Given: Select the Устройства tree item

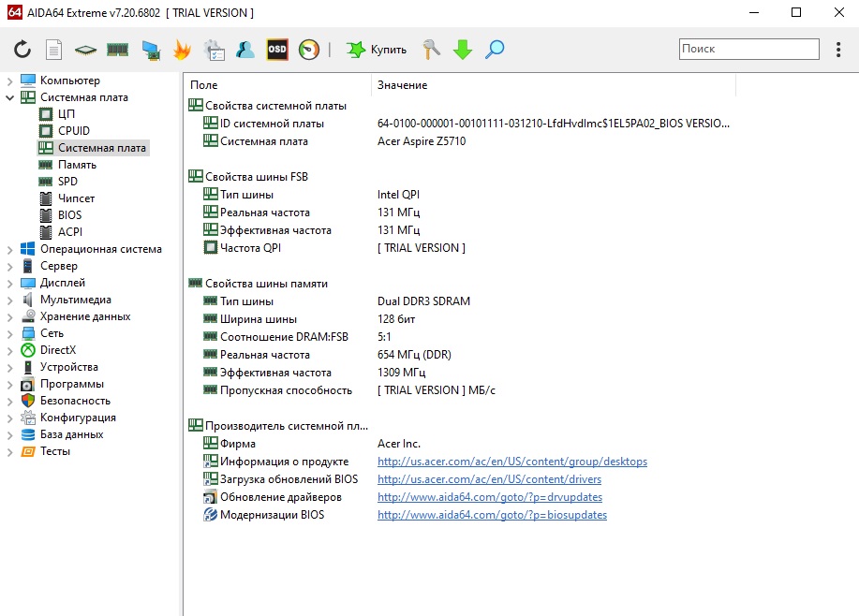Looking at the screenshot, I should [x=69, y=367].
